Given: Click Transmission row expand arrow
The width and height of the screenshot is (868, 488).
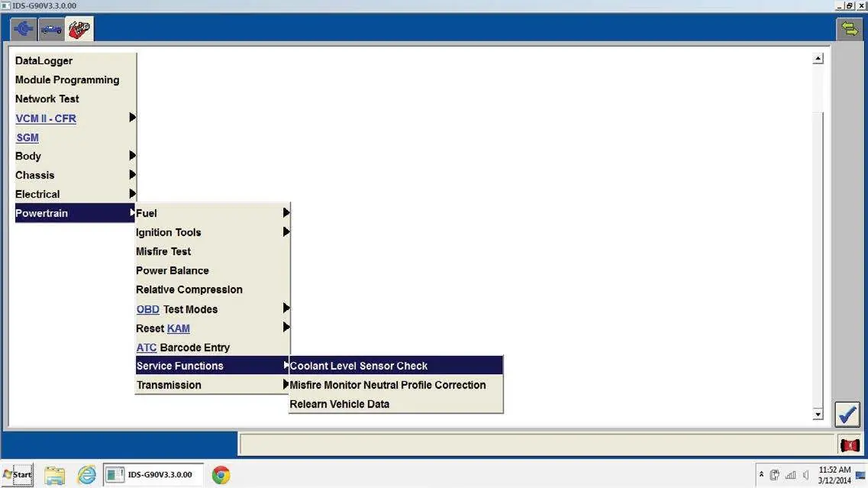Looking at the screenshot, I should click(x=286, y=384).
